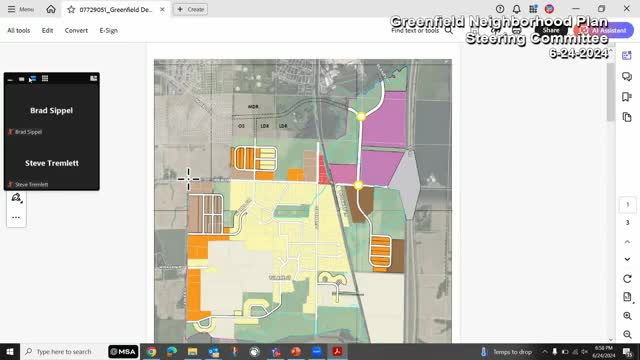Open the AI Assistant button

point(604,30)
